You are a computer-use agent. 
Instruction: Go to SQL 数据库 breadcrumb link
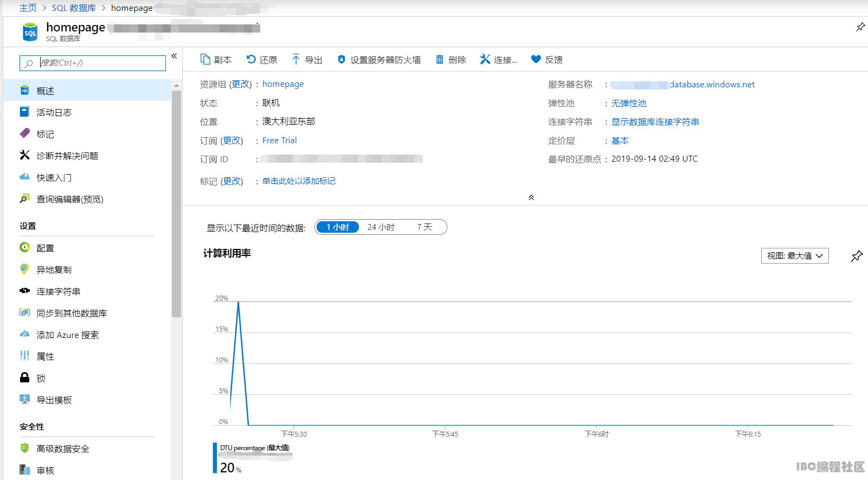click(x=74, y=8)
